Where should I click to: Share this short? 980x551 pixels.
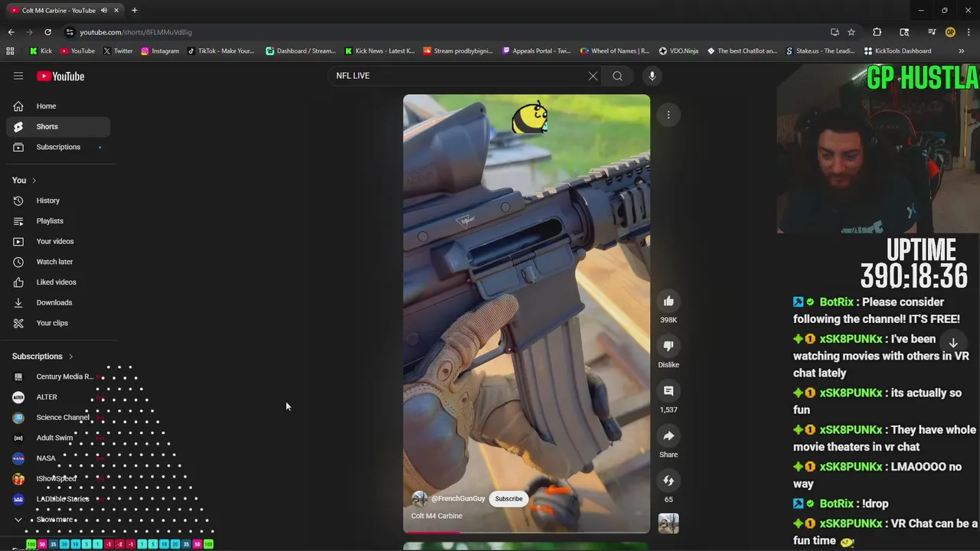tap(668, 436)
